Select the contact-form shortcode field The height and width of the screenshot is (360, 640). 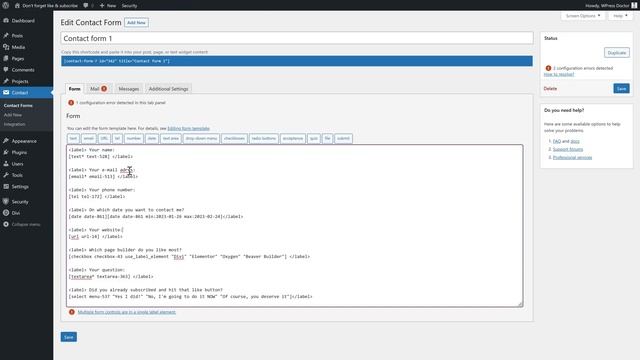297,61
